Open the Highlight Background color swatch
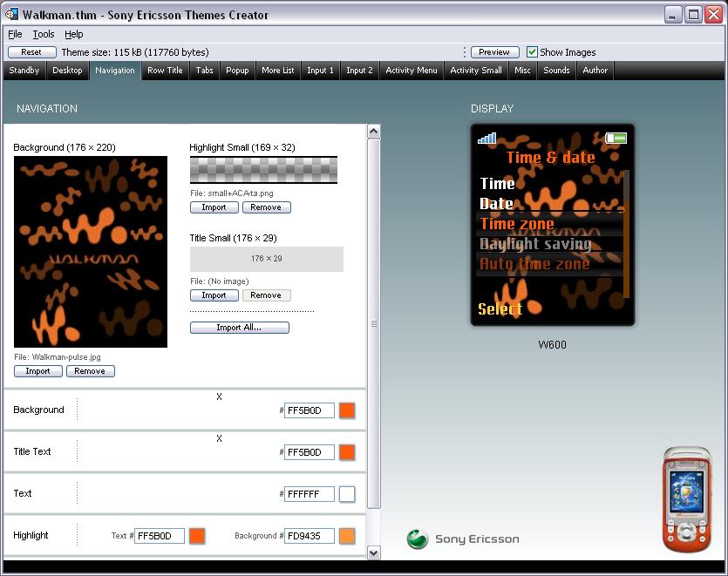 point(347,536)
